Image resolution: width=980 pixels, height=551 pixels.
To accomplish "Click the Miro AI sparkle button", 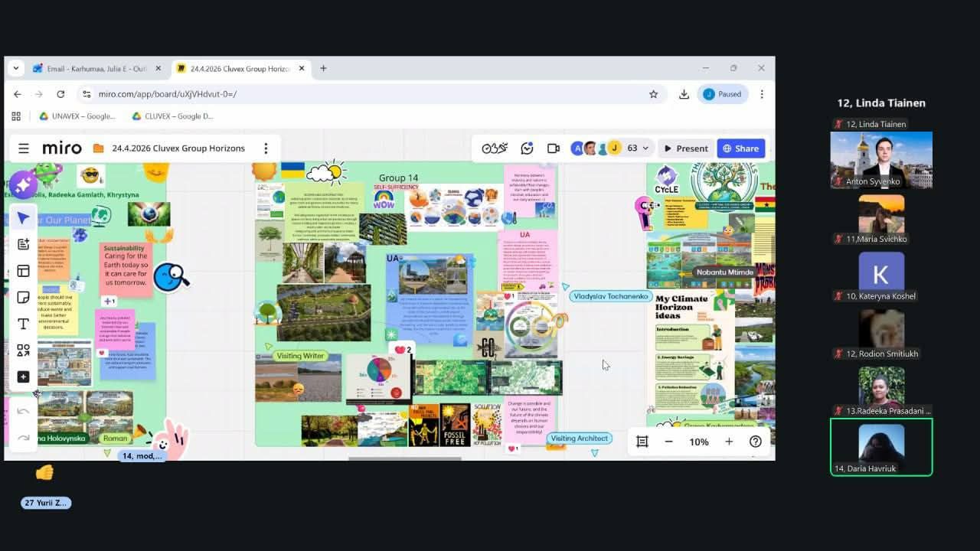I will click(23, 184).
